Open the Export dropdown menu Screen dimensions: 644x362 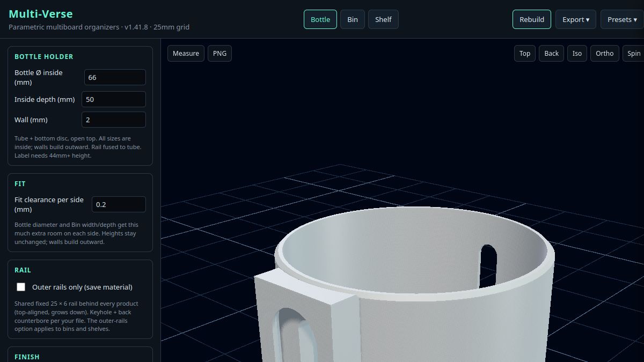coord(576,19)
